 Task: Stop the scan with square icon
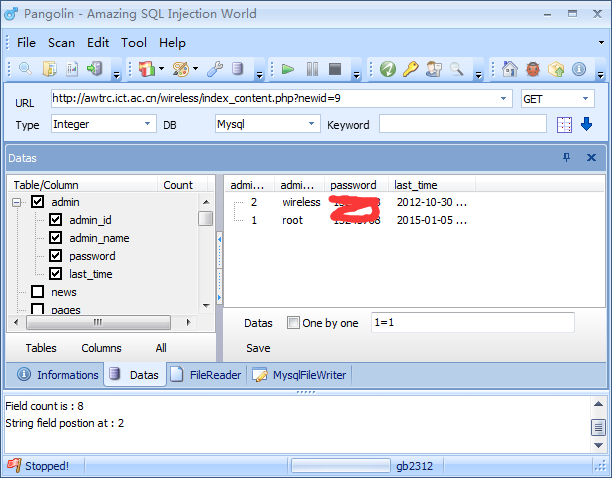click(335, 69)
